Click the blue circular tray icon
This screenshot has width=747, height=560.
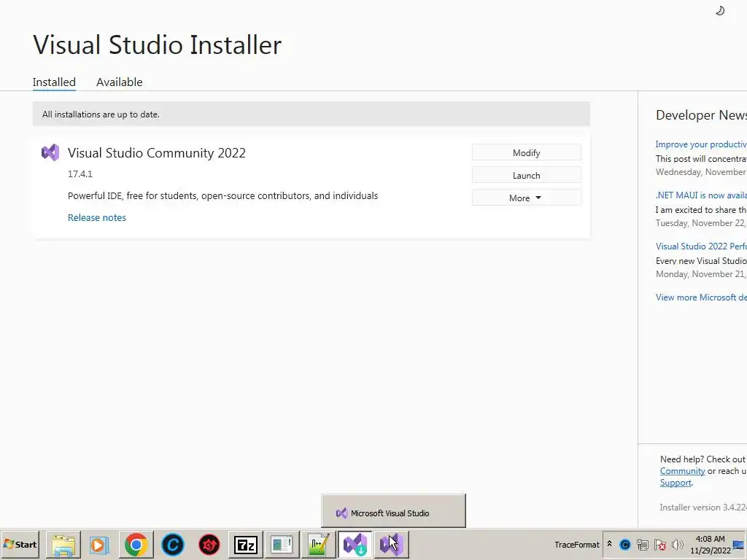625,544
